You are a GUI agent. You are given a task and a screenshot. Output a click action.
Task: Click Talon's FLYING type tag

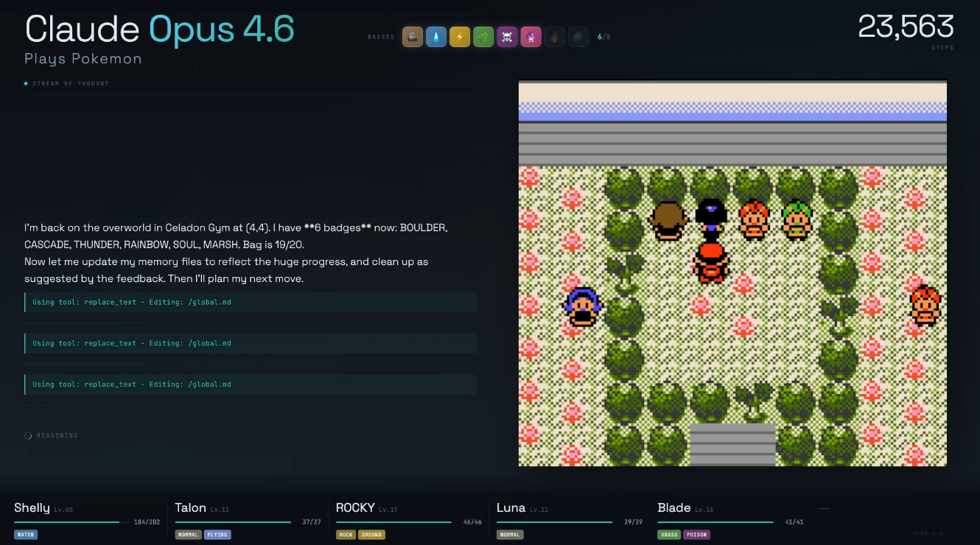217,535
